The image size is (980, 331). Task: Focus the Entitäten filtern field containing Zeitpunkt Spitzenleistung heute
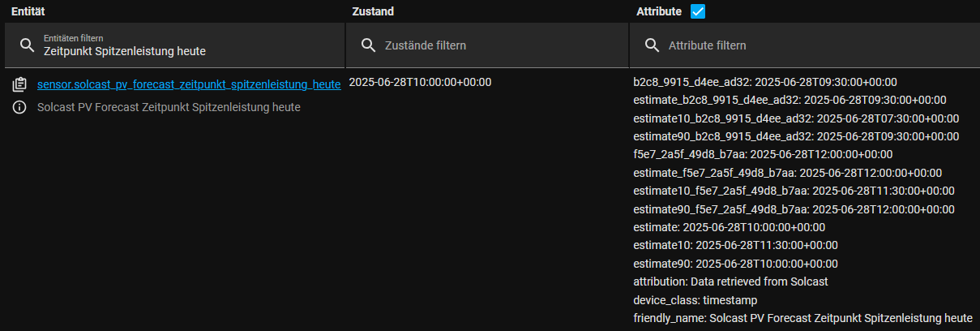[x=174, y=45]
